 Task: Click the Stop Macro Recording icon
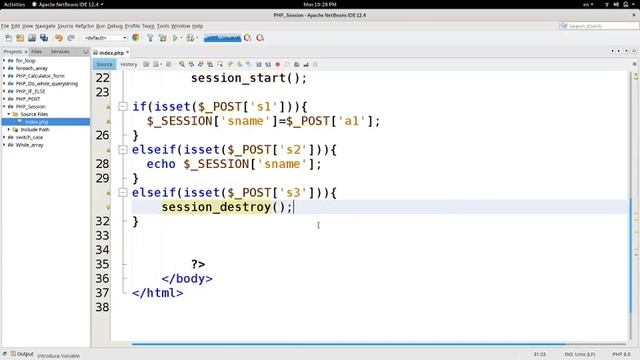[x=287, y=64]
